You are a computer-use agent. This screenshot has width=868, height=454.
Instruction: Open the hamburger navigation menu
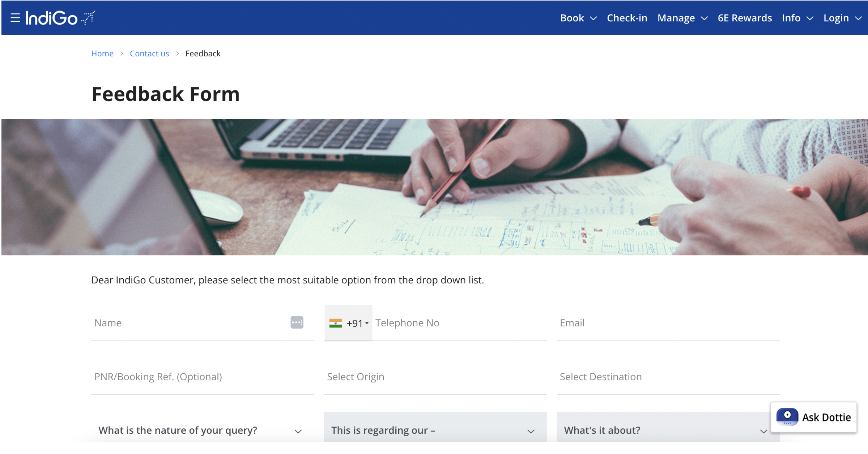15,18
